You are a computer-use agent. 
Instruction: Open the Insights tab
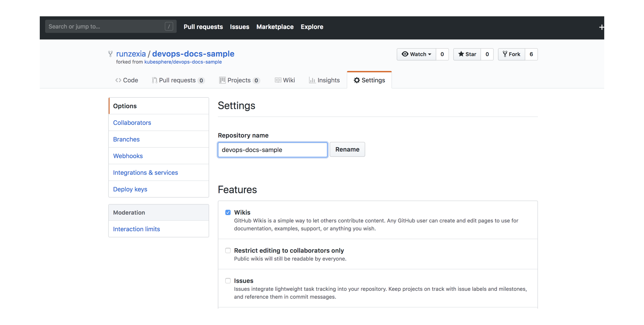(x=324, y=80)
